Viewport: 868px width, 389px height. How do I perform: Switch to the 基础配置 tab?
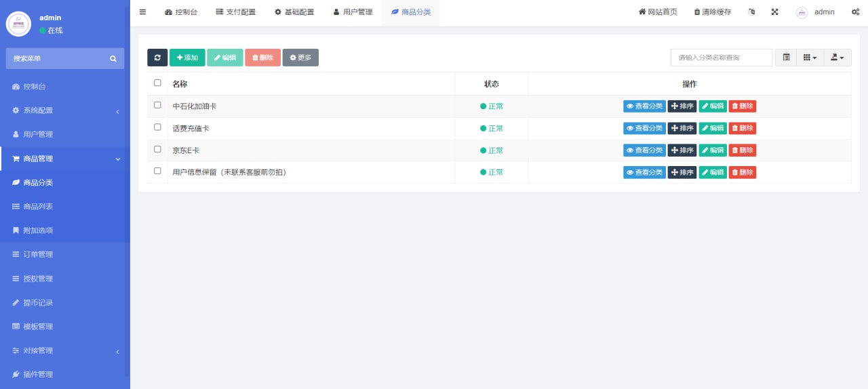point(294,12)
